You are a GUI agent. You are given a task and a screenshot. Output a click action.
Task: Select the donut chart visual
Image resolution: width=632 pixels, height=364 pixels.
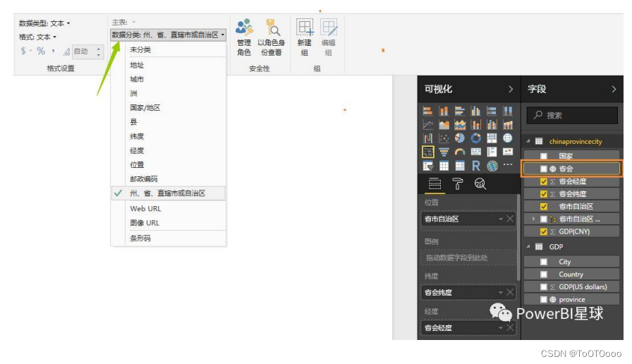coord(475,138)
